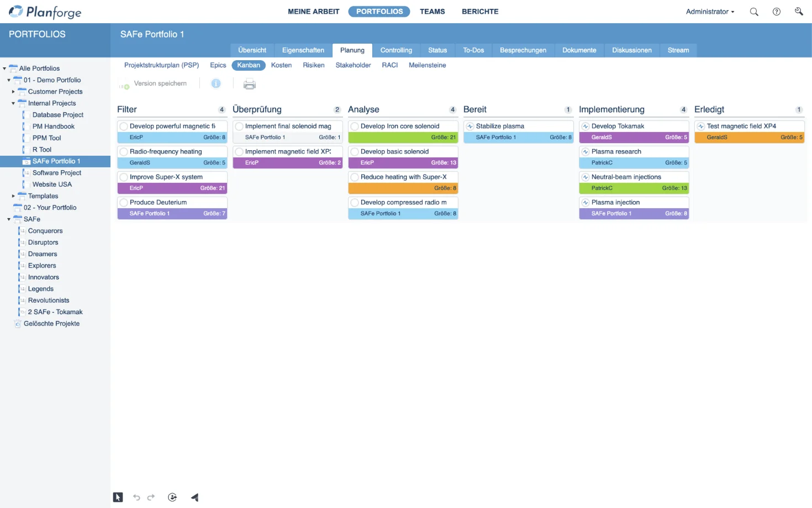Switch to the Controlling tab

(396, 50)
